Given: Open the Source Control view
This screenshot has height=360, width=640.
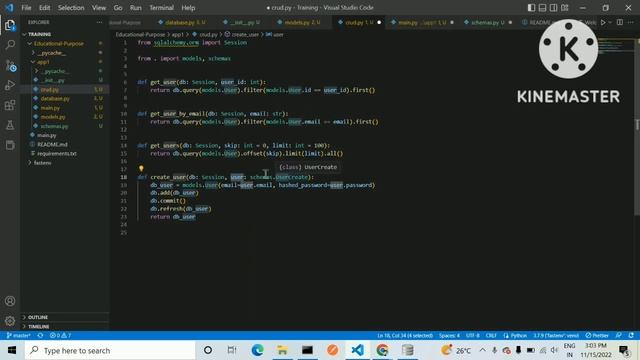Looking at the screenshot, I should coord(10,65).
